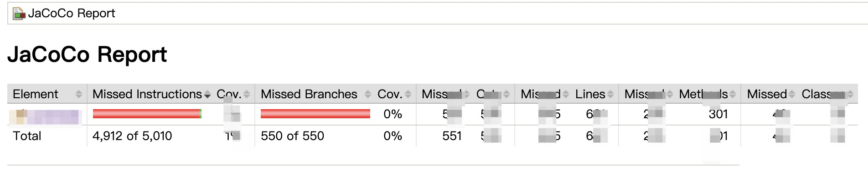Image resolution: width=868 pixels, height=191 pixels.
Task: Click sort arrow next to Missed Instructions
Action: 207,95
